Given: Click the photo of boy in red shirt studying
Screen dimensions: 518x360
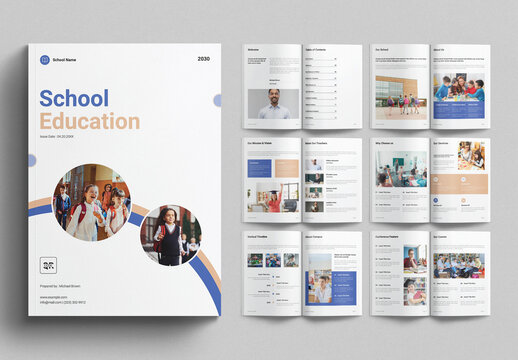Looking at the screenshot, I should click(x=415, y=260).
